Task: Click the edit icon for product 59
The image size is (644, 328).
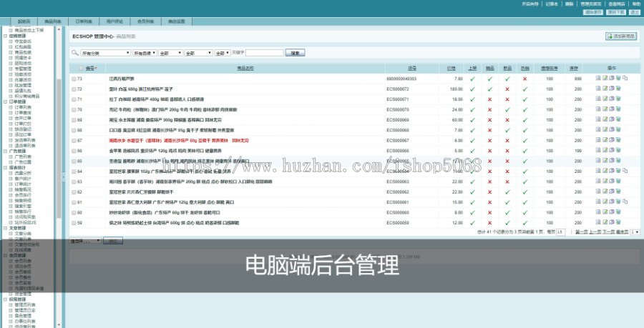Action: click(x=605, y=222)
